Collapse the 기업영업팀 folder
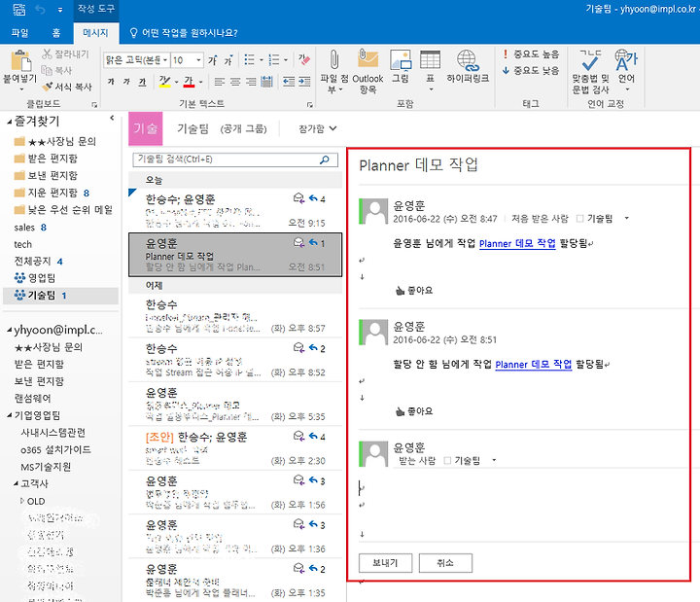The width and height of the screenshot is (700, 602). tap(10, 416)
